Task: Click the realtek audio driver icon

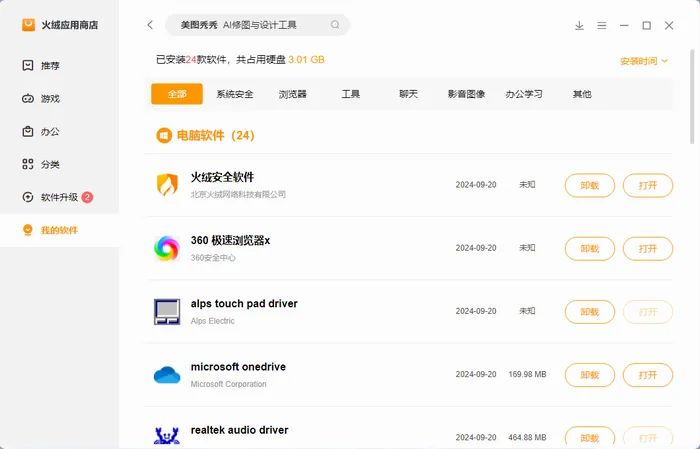Action: [x=167, y=436]
